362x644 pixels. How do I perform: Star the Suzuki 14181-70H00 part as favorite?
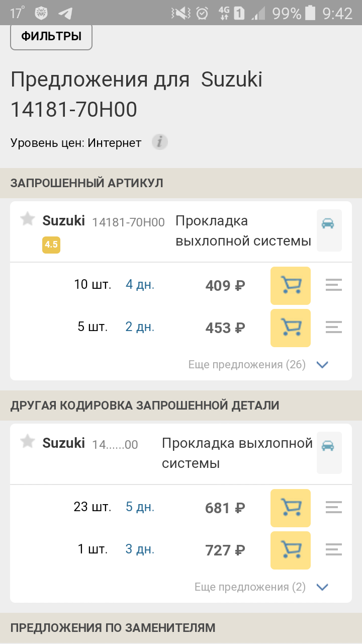point(27,219)
